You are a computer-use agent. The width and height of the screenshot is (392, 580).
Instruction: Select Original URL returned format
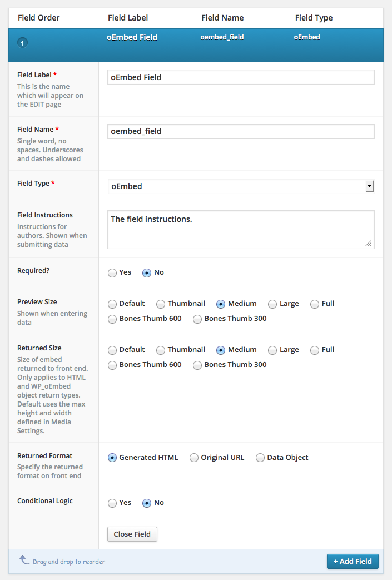coord(194,458)
